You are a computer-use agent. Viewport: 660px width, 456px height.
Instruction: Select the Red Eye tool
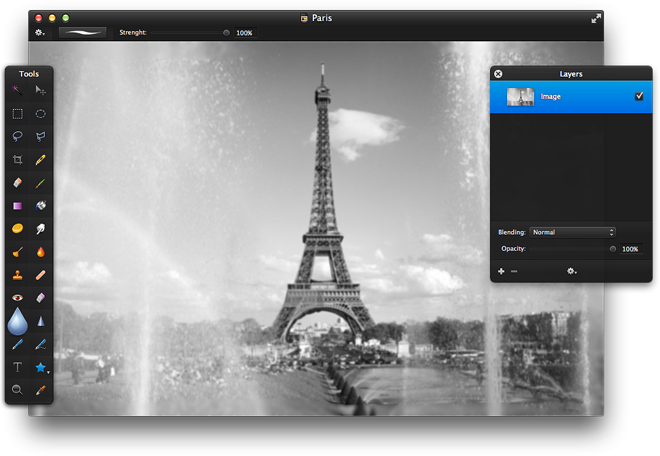tap(17, 297)
